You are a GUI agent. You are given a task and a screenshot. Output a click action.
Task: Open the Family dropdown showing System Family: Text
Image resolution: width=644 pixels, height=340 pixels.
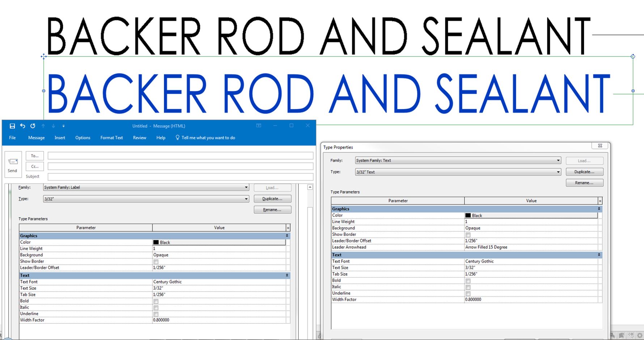(458, 160)
